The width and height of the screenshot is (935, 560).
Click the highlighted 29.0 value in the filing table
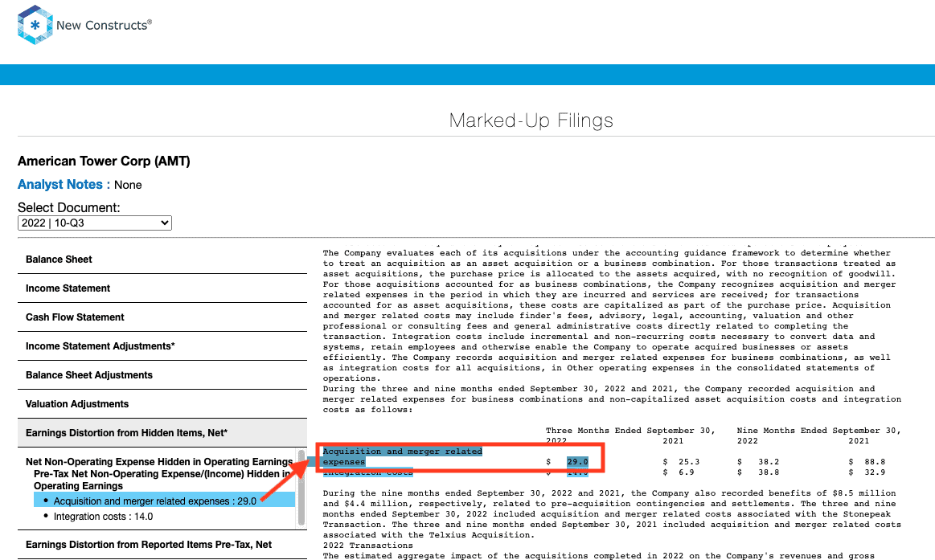click(x=577, y=462)
